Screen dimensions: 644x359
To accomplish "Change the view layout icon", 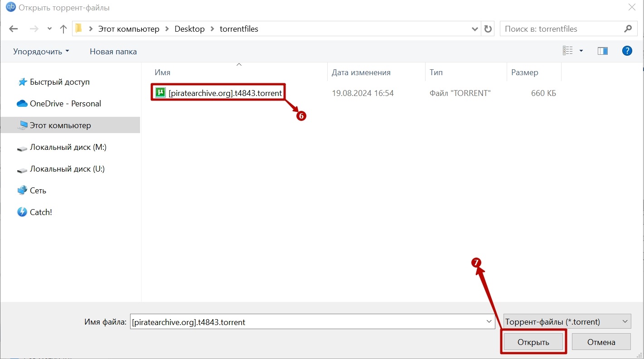I will [568, 51].
